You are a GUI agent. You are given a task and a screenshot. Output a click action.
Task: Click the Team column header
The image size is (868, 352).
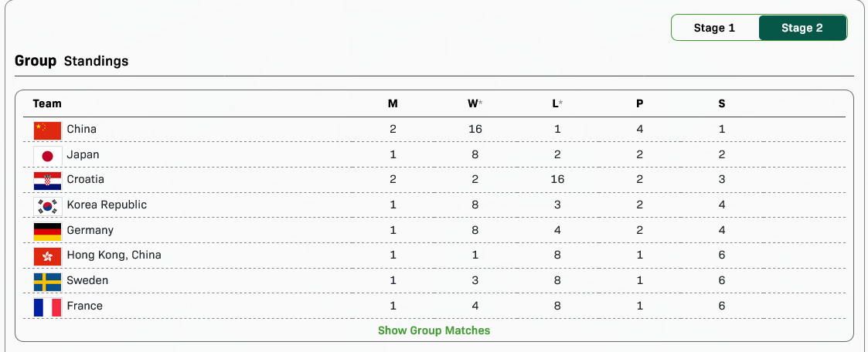(x=47, y=103)
